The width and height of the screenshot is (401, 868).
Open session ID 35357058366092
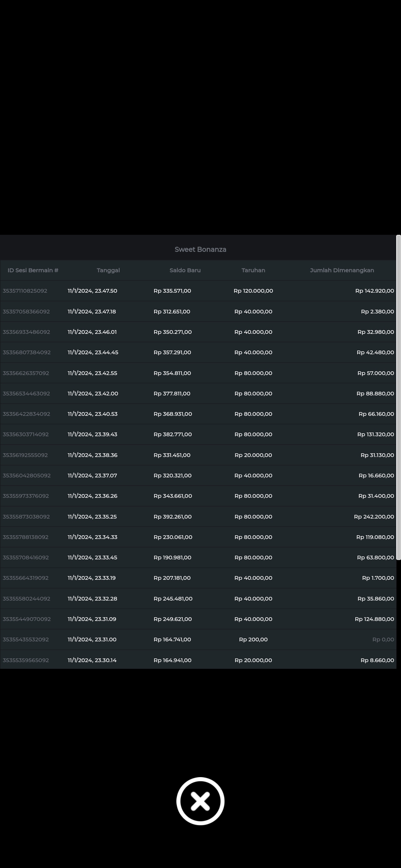[26, 312]
